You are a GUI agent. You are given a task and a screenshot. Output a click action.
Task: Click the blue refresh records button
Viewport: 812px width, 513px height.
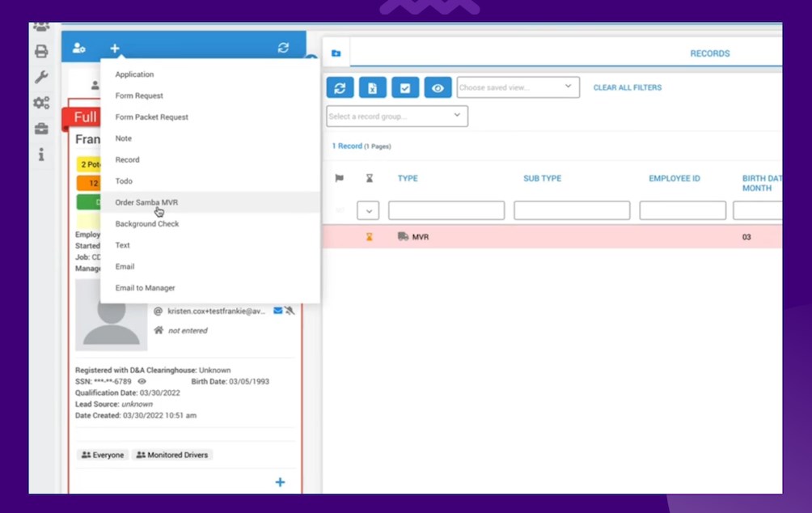pos(340,88)
